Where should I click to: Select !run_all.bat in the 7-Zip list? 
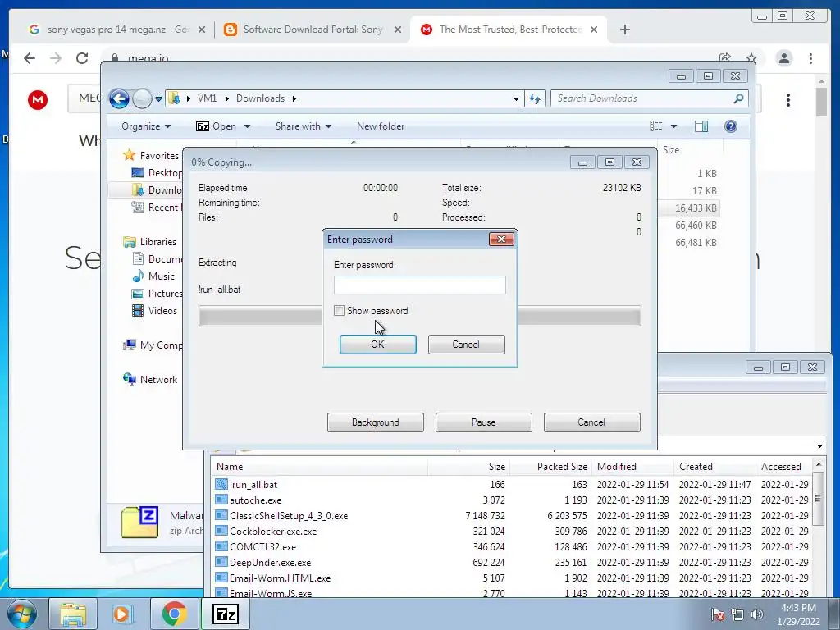(253, 484)
